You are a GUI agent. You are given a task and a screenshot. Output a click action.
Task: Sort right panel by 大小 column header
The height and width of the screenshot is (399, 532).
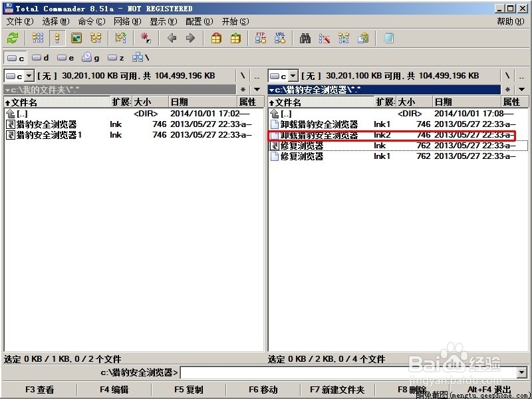click(414, 102)
